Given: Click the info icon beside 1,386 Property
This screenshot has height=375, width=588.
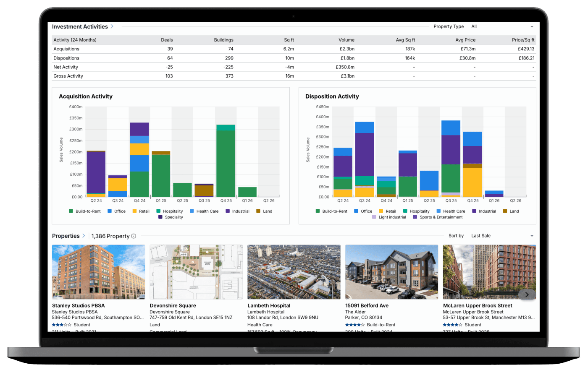Looking at the screenshot, I should (x=134, y=236).
